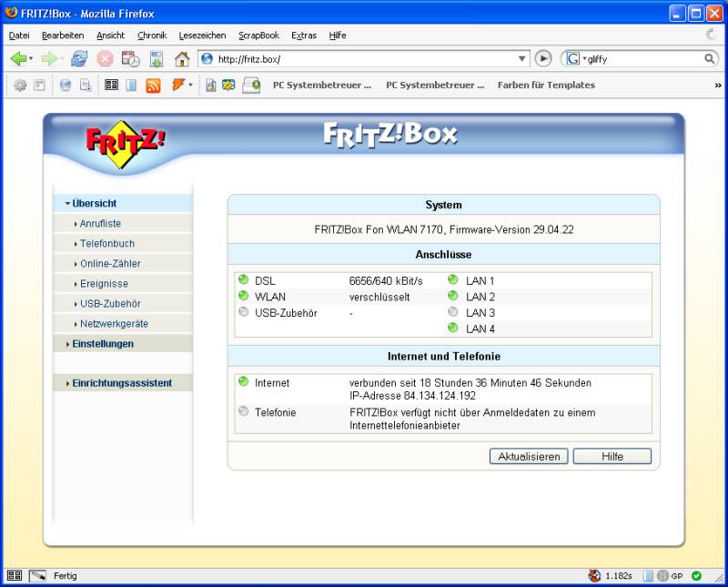The width and height of the screenshot is (728, 587).
Task: Click the Firmware-Version 29.04.22 text
Action: click(511, 229)
